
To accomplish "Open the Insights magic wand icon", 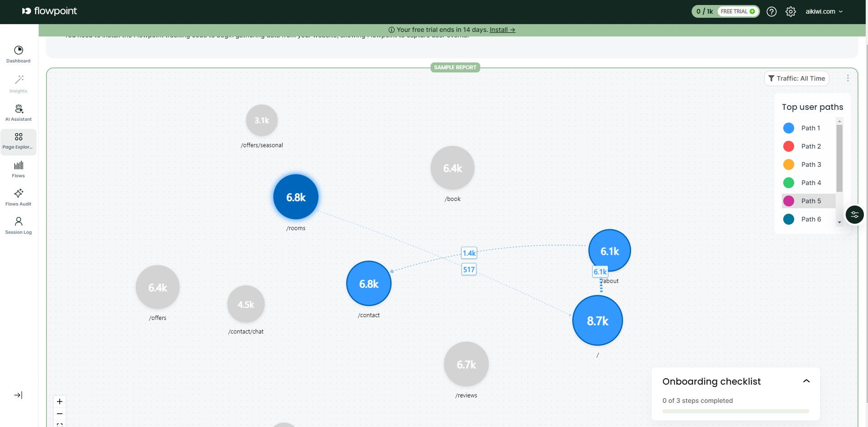I will (x=19, y=80).
